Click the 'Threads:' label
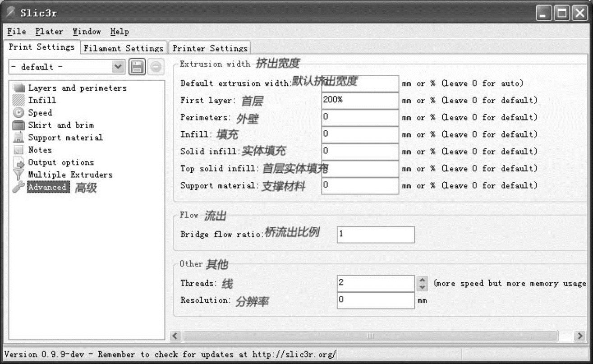 click(x=198, y=284)
